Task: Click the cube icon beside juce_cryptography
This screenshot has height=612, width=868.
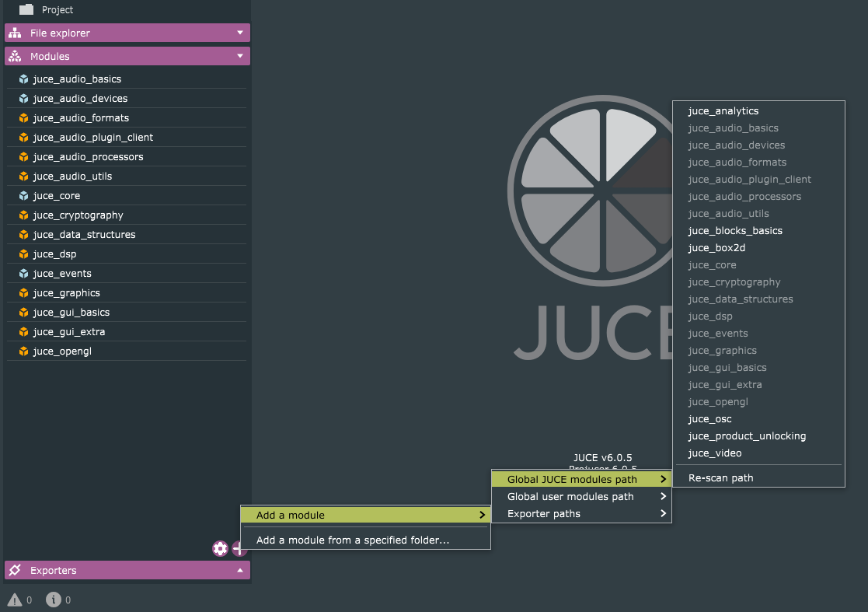Action: [23, 215]
